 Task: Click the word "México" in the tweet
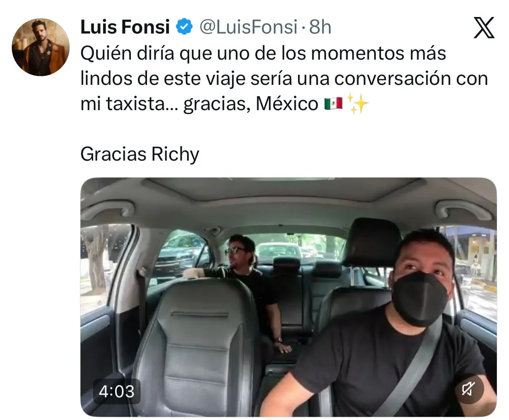[287, 104]
